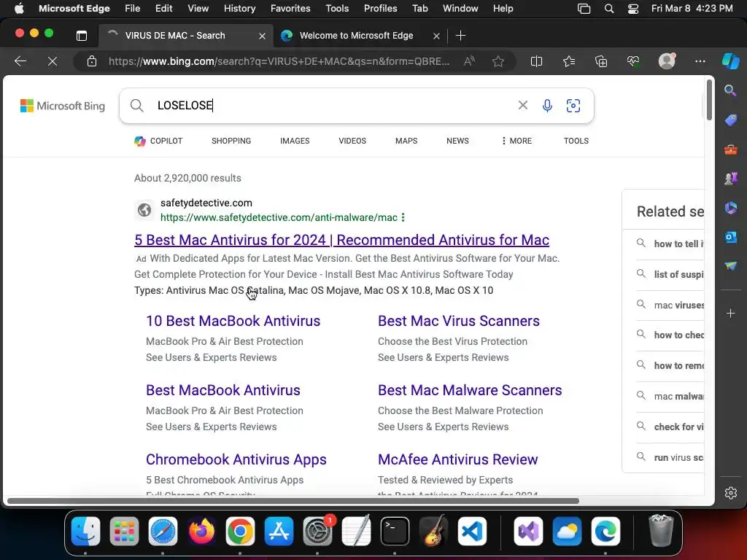Select the MAPS search tab
The width and height of the screenshot is (747, 560).
(x=406, y=141)
